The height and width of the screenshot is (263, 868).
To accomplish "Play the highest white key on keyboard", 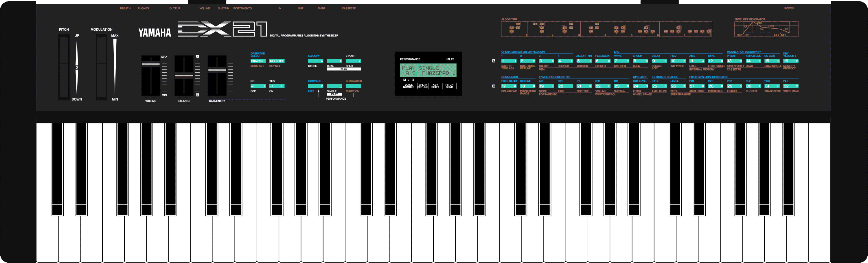I will pos(819,193).
